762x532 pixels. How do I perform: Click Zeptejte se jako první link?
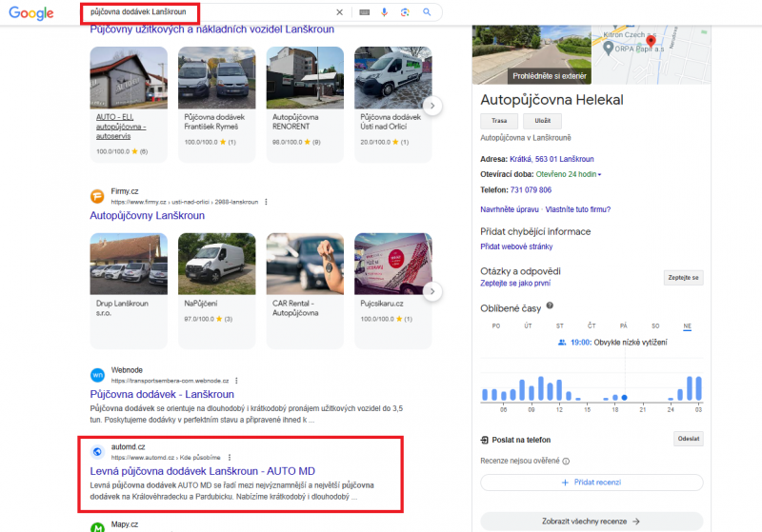(515, 283)
